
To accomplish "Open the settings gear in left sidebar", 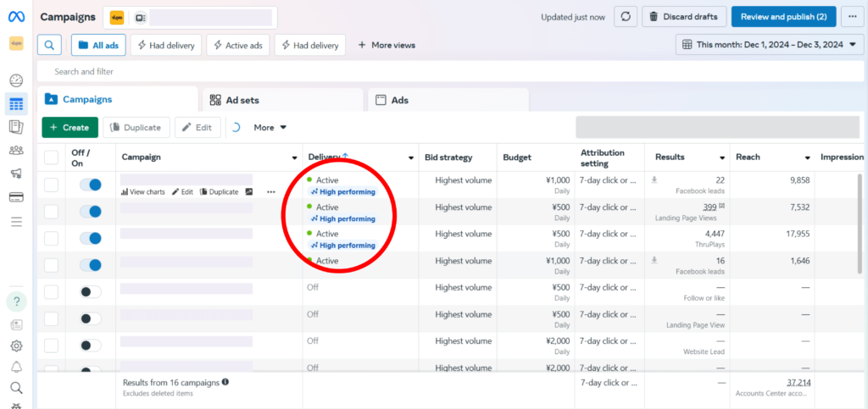I will (16, 345).
